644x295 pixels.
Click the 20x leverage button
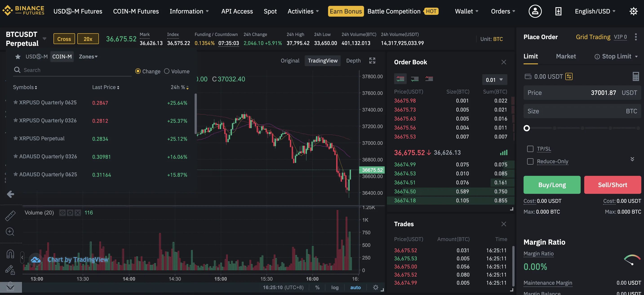pos(88,39)
